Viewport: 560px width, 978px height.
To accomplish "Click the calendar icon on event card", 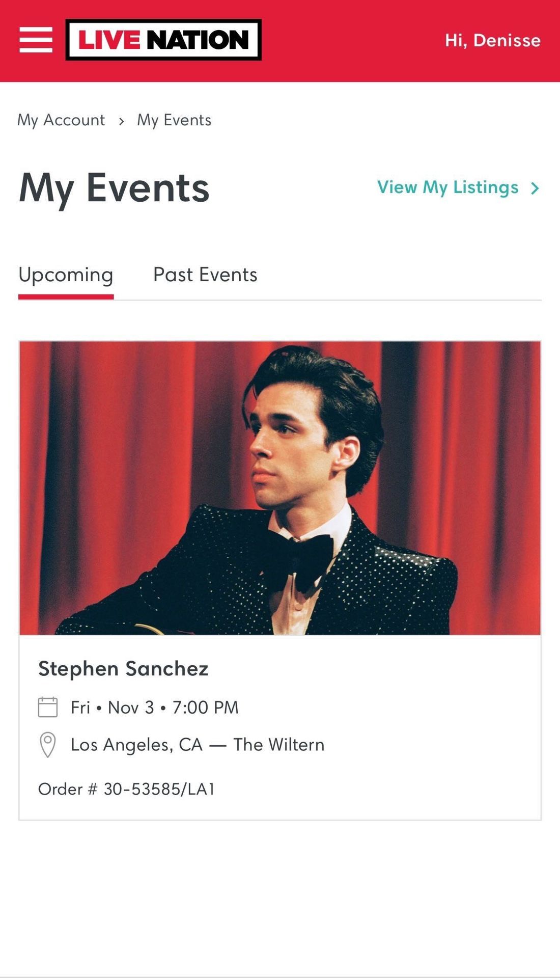I will (48, 707).
